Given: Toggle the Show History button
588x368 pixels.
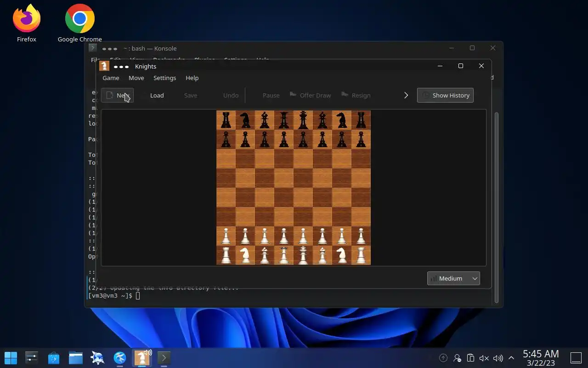Looking at the screenshot, I should [445, 95].
